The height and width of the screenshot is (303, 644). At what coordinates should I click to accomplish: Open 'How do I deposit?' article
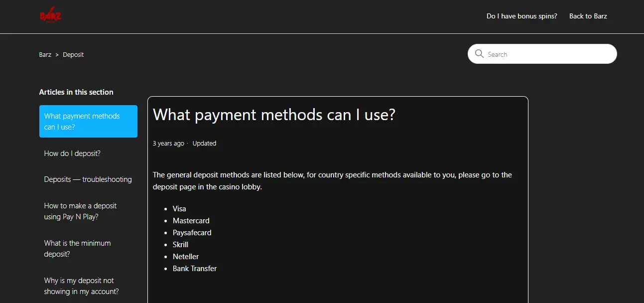72,153
